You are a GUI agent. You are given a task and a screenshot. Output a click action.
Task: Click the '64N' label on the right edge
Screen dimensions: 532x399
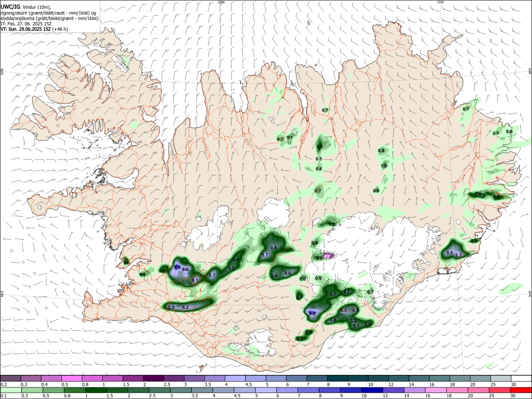coord(530,293)
